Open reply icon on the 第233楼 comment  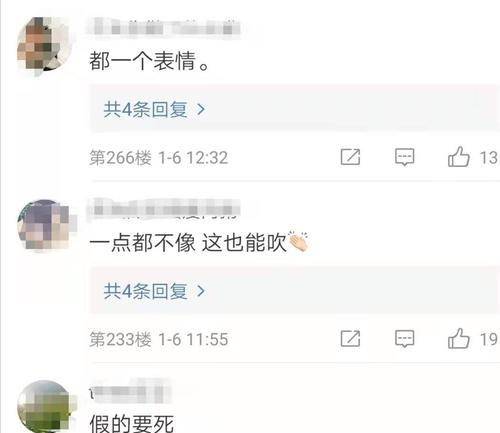point(404,339)
